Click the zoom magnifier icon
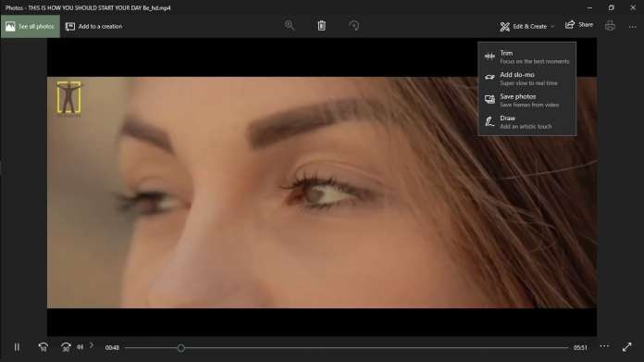The image size is (644, 362). (290, 26)
